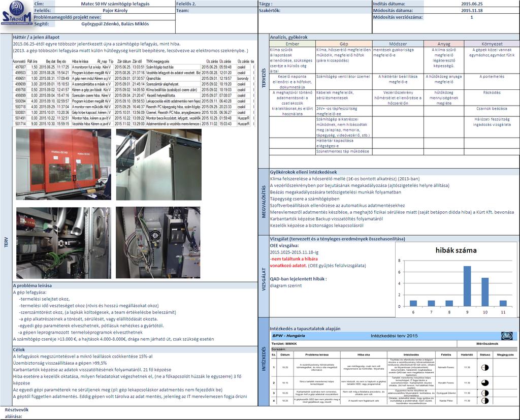Click the chart bar for month 10

pyautogui.click(x=485, y=292)
